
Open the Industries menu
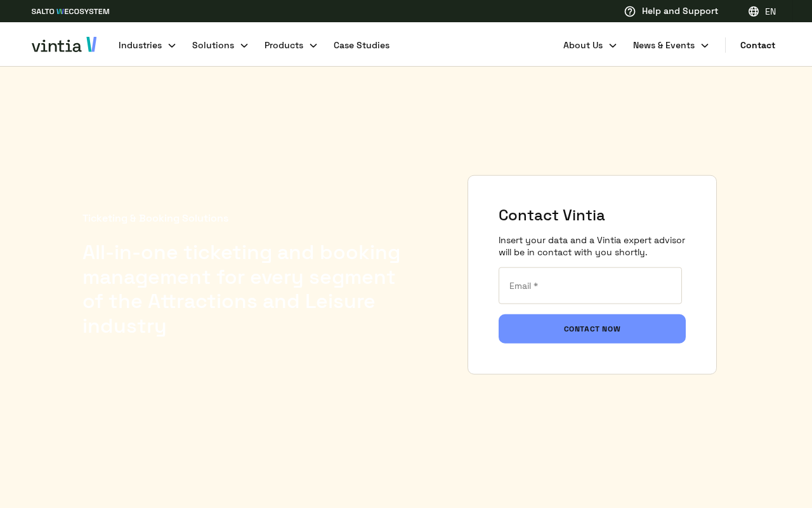(140, 46)
